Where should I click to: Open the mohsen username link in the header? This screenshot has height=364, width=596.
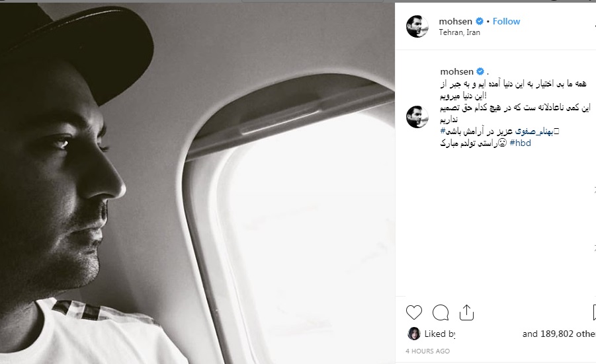(455, 21)
